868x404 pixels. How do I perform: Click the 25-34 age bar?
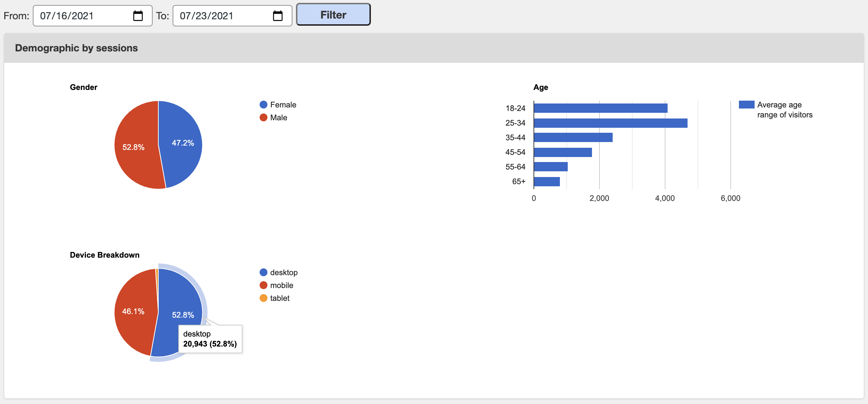tap(610, 123)
